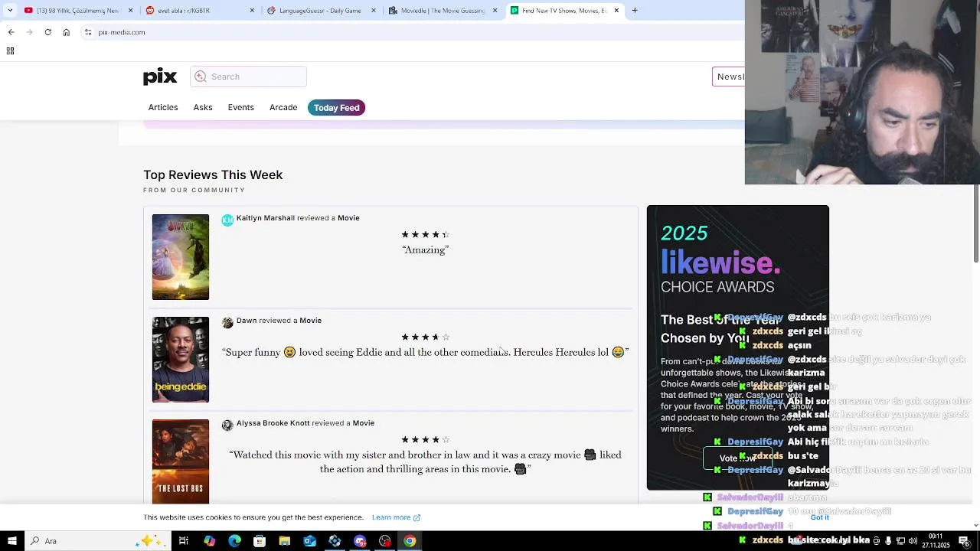Close the LanguageGuessr tab
This screenshot has height=551, width=980.
pos(374,10)
